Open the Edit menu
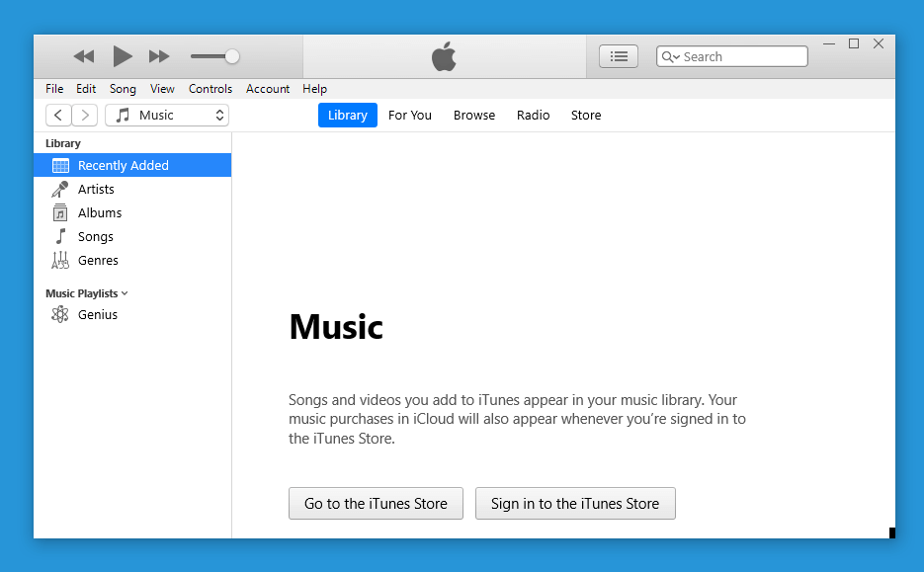 point(85,89)
